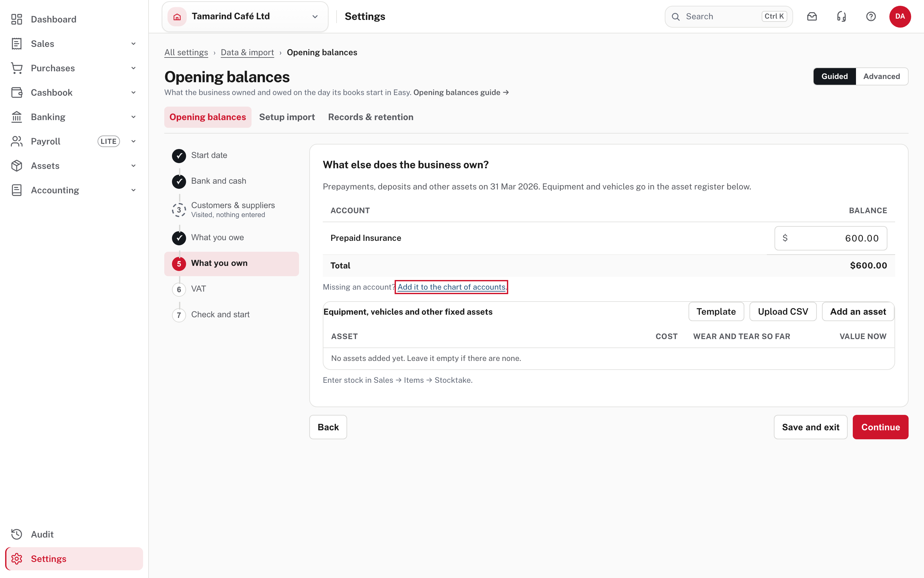
Task: Switch to the Setup import tab
Action: tap(287, 117)
